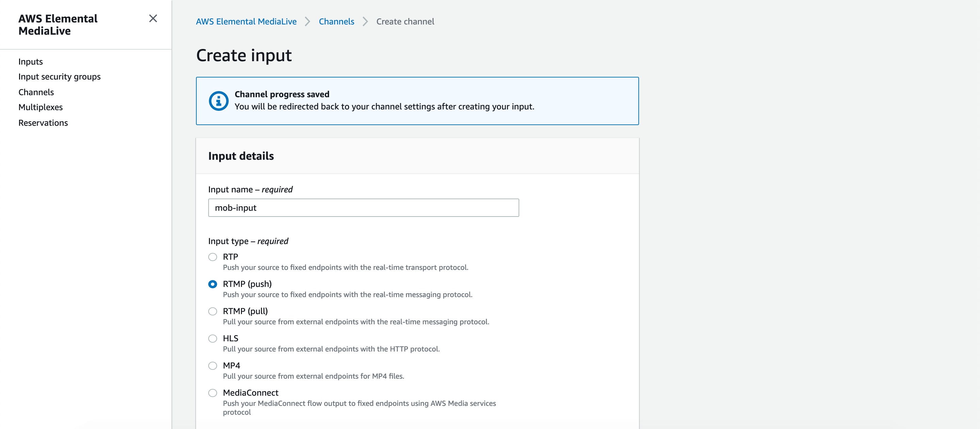Click the RTMP (push) fixed endpoints description
980x429 pixels.
[347, 294]
